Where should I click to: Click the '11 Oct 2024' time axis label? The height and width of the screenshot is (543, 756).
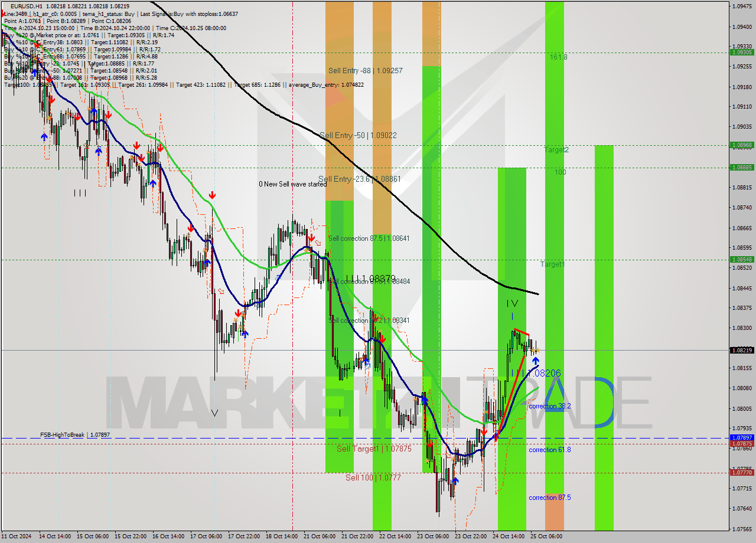17,537
